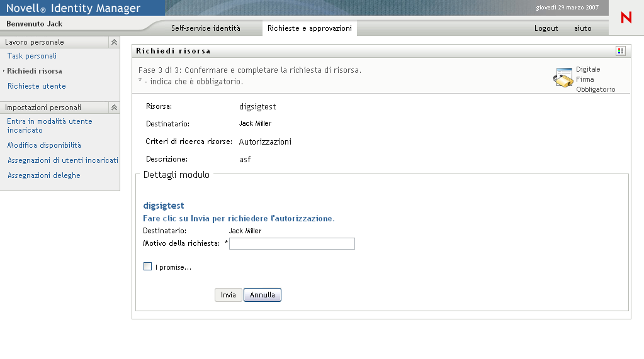Click the 'Fare clic su Invia' instruction text

pyautogui.click(x=239, y=219)
